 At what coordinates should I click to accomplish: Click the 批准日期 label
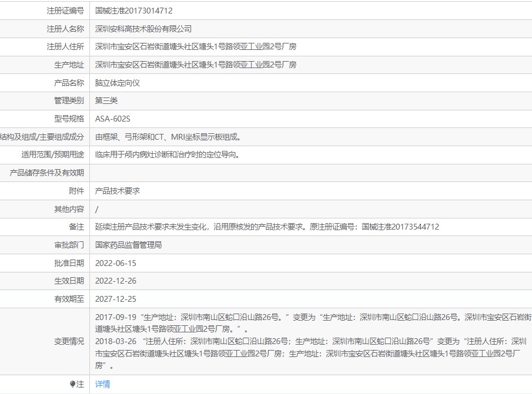point(69,263)
